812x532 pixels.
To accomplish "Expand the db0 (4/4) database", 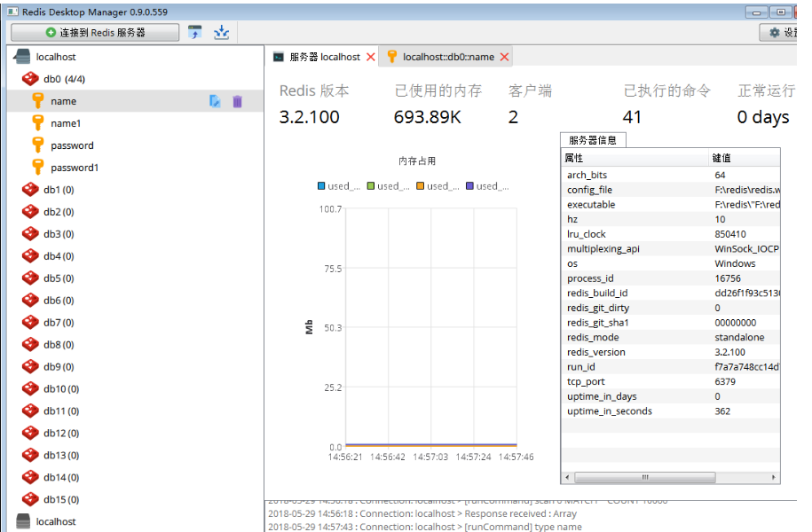I will pos(64,79).
